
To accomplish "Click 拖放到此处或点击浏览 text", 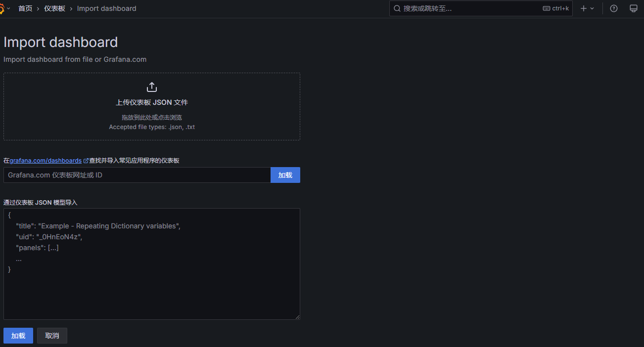I will (152, 118).
